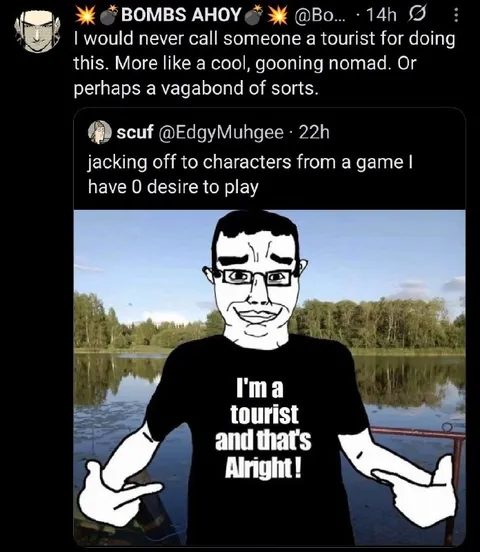Viewport: 480px width, 552px height.
Task: Click the main tweet text about gooning nomad
Action: [x=264, y=63]
